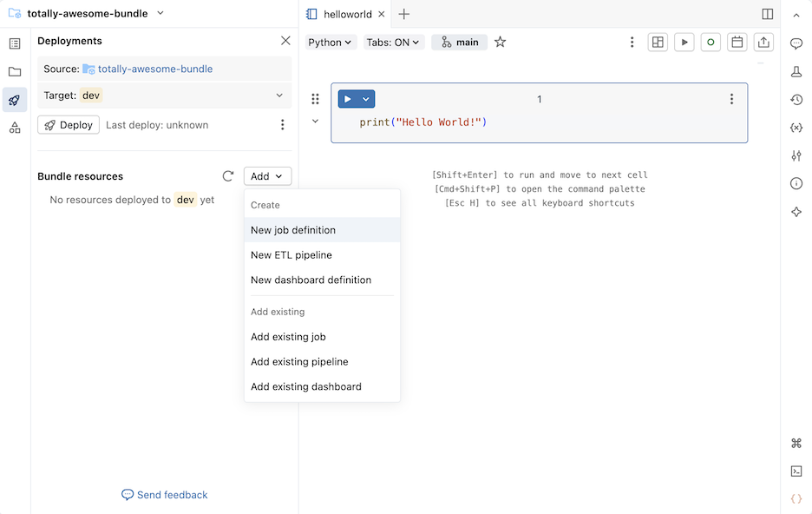This screenshot has width=812, height=514.
Task: Open version history clock icon
Action: point(796,100)
